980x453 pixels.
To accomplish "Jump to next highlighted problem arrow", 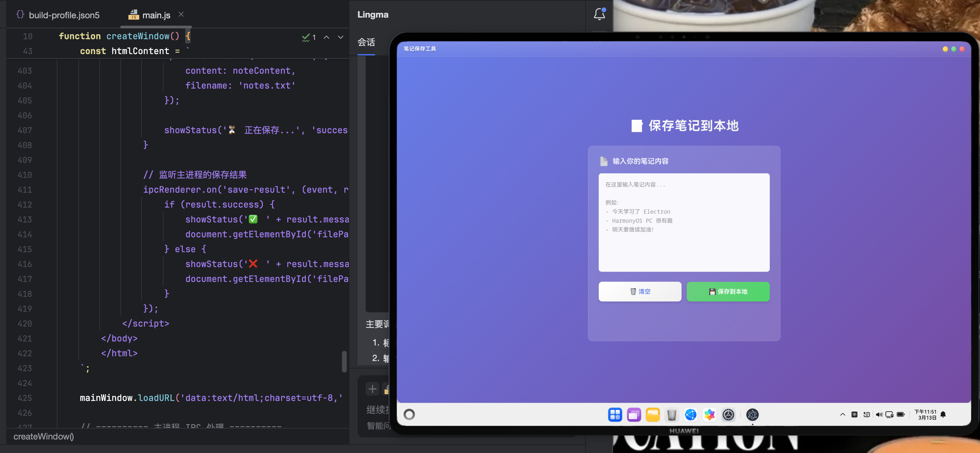I will pyautogui.click(x=341, y=37).
